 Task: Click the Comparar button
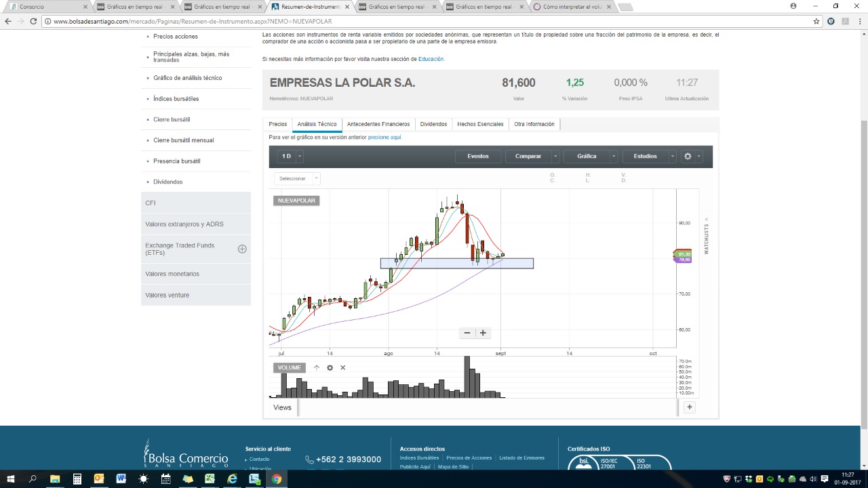pyautogui.click(x=528, y=157)
